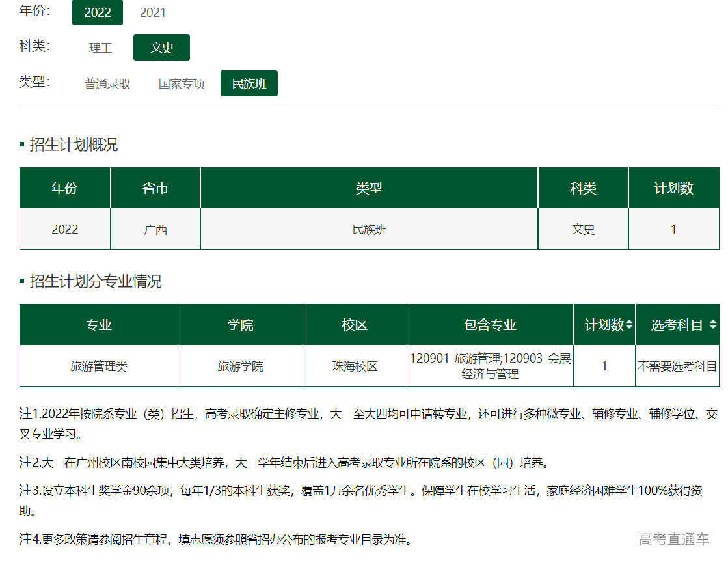The height and width of the screenshot is (565, 728).
Task: Click the 专业 column header
Action: click(99, 325)
